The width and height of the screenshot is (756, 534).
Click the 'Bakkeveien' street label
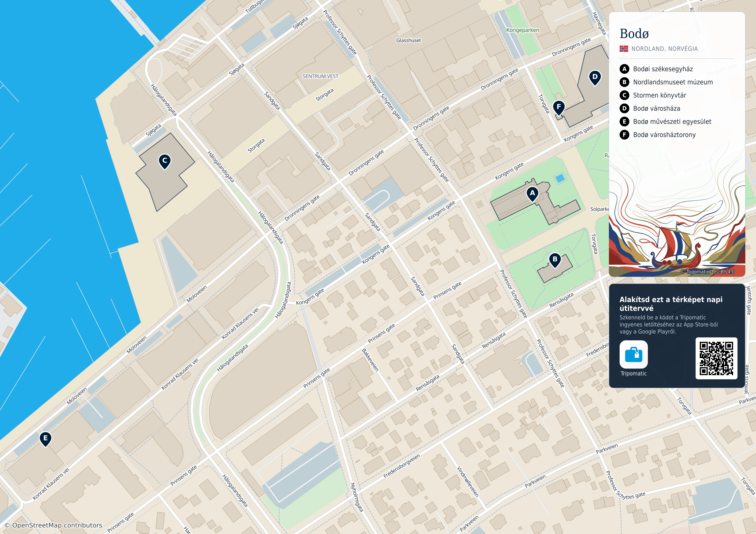coord(370,360)
